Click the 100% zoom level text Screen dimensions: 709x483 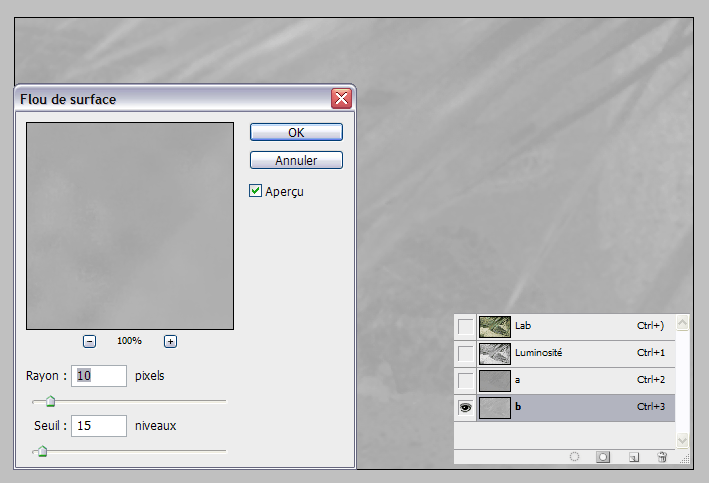[129, 341]
